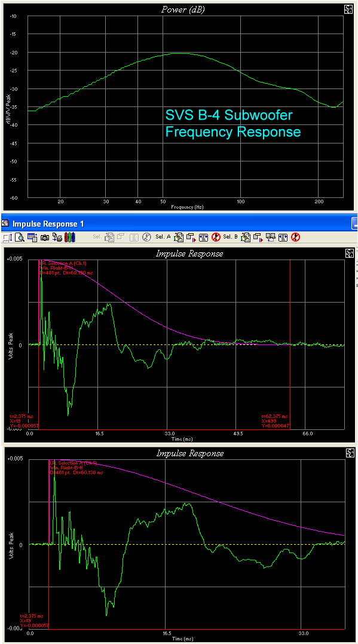Click the data table grid toolbar icon
This screenshot has width=358, height=644.
32,237
